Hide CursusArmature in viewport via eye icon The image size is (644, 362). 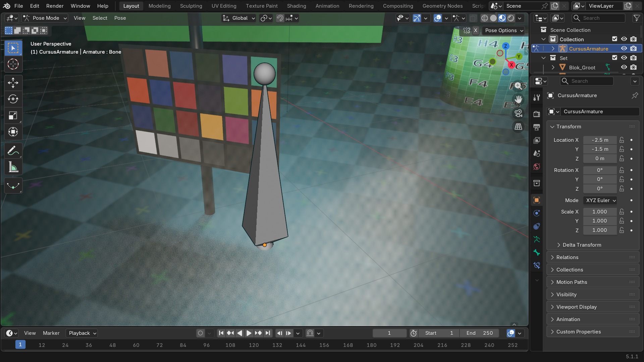click(624, 49)
